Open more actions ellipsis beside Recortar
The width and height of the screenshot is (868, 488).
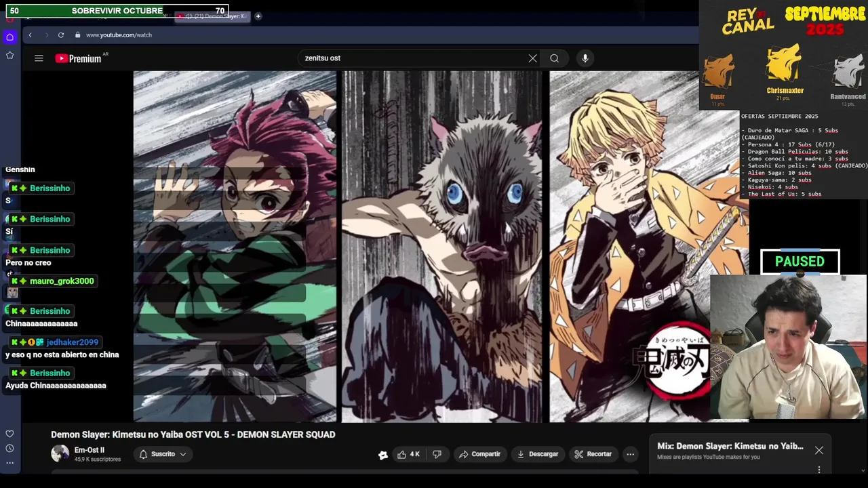(631, 454)
